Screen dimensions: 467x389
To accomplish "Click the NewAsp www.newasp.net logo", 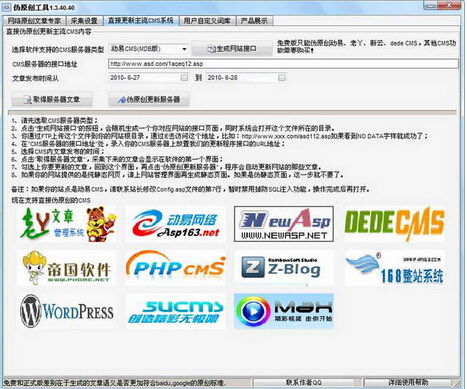I will pos(284,224).
